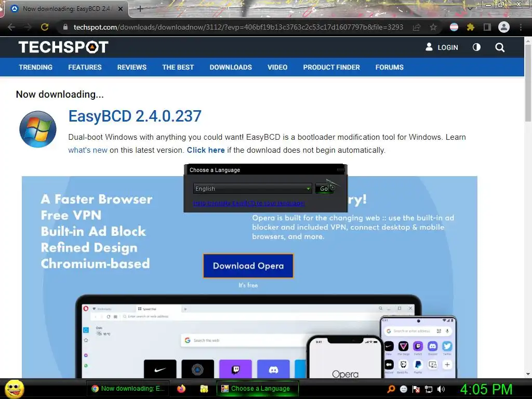
Task: Open the volume speaker tray icon
Action: pyautogui.click(x=441, y=389)
